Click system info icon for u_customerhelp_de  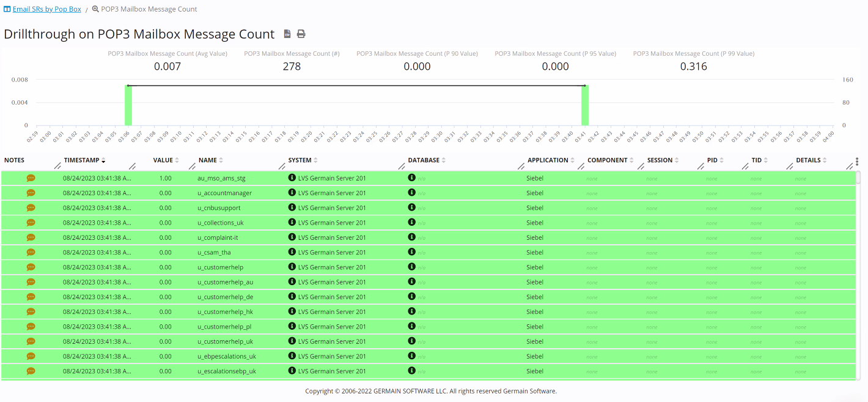coord(292,297)
